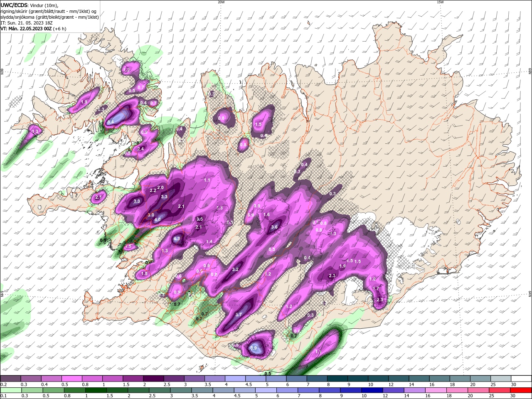Click the darkest green swatch labeled 1 in lower legend
This screenshot has height=399, width=532.
[96, 390]
